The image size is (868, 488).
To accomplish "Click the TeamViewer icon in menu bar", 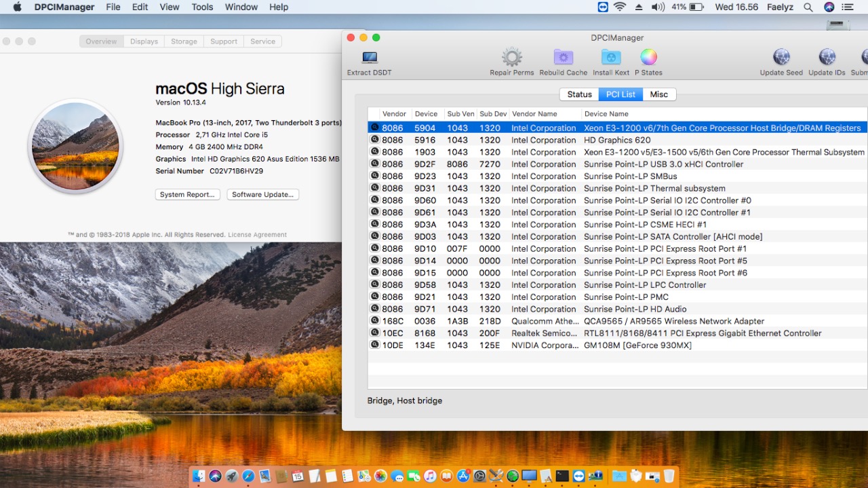I will click(x=603, y=7).
